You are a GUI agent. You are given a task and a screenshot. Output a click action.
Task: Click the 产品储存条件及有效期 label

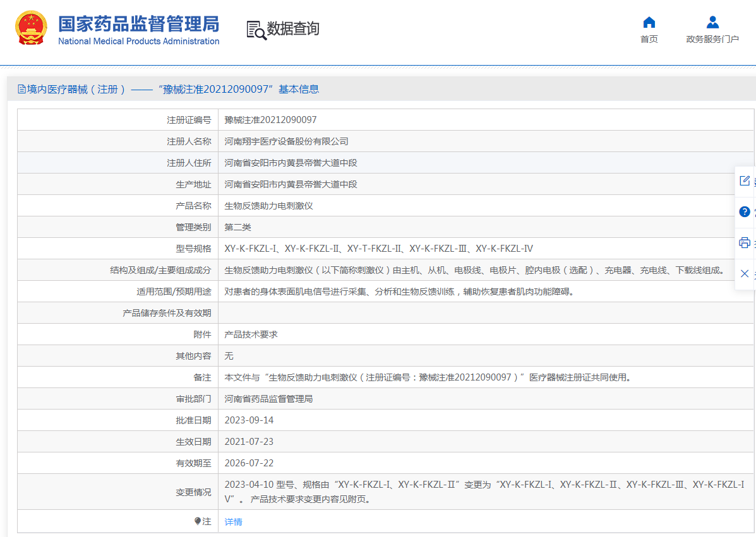pyautogui.click(x=167, y=313)
